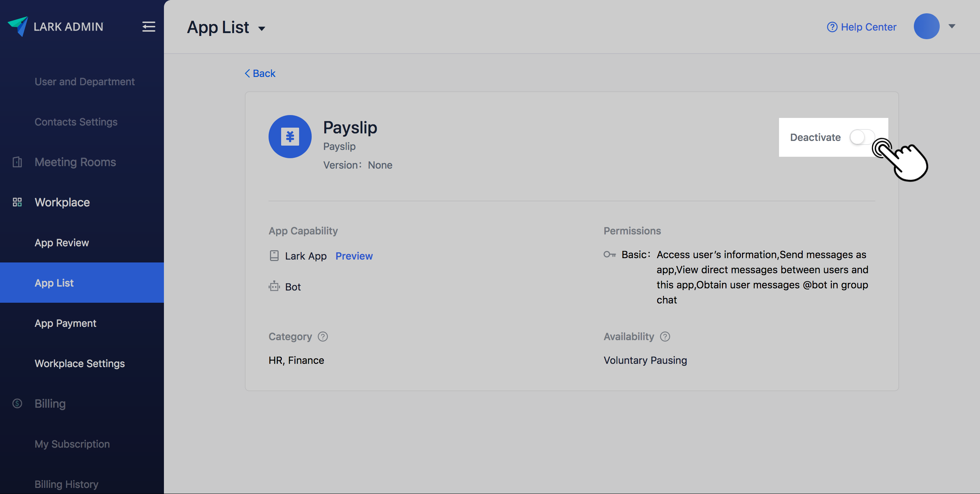Open the Help Center link
Image resolution: width=980 pixels, height=494 pixels.
coord(862,27)
